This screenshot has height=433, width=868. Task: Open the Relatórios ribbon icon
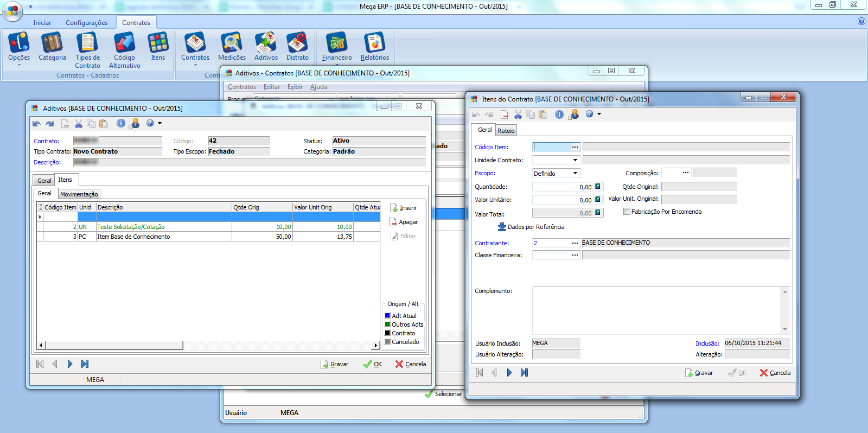(x=374, y=46)
